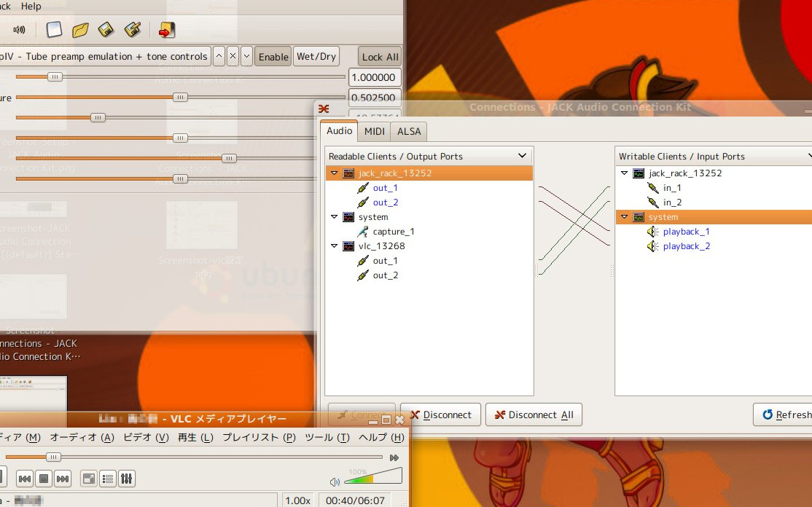Switch to the MIDI tab

[x=373, y=131]
